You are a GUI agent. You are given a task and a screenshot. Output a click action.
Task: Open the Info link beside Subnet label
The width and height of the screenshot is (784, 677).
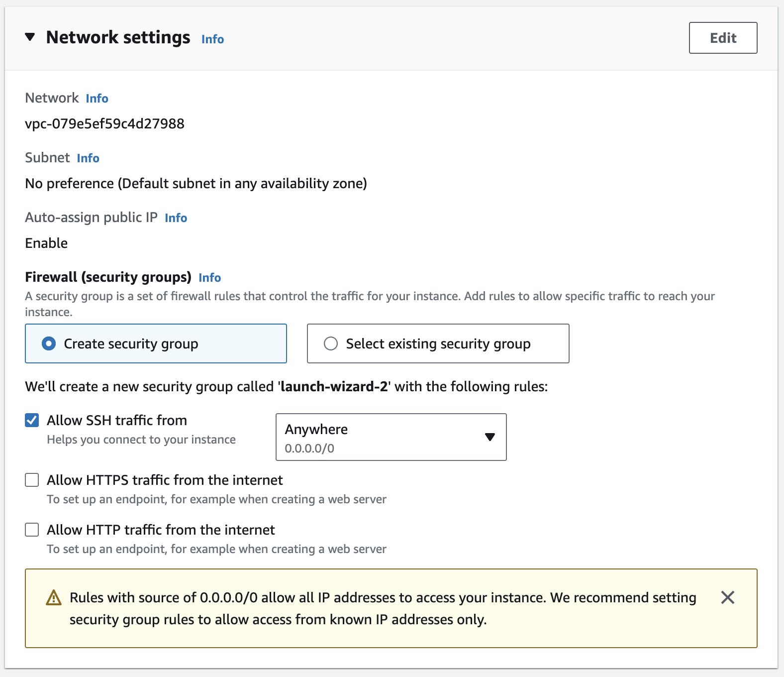88,158
